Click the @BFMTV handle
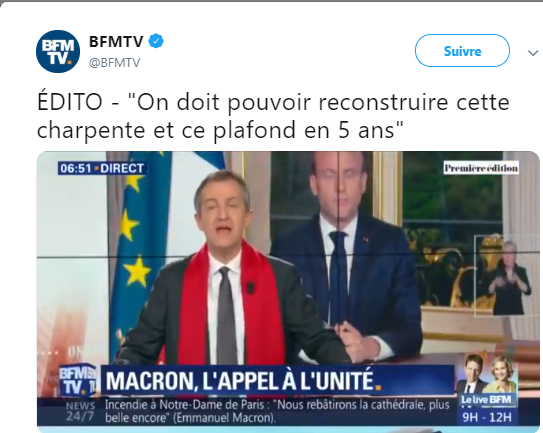 (115, 63)
